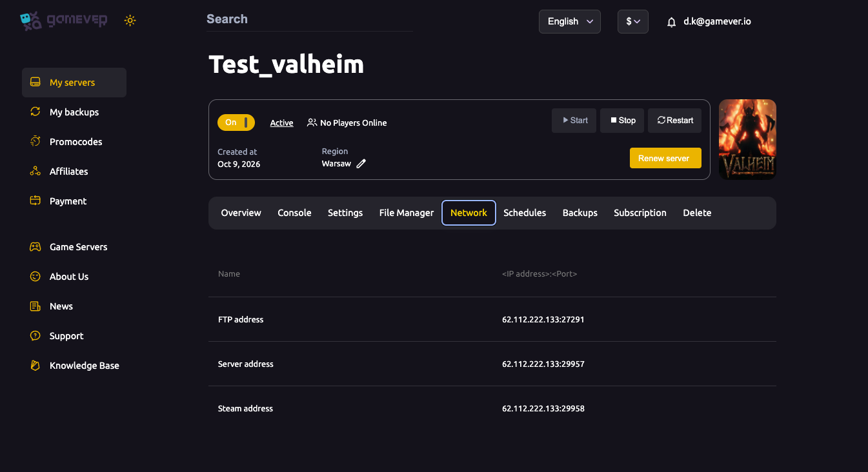The height and width of the screenshot is (472, 868).
Task: Stop the server
Action: 622,121
